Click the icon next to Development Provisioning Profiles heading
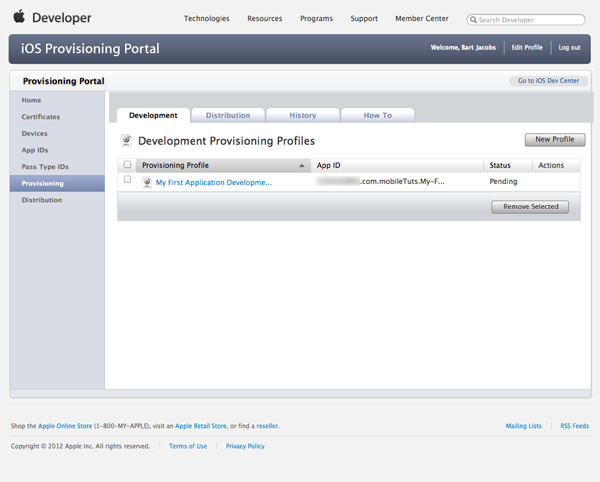 tap(127, 140)
